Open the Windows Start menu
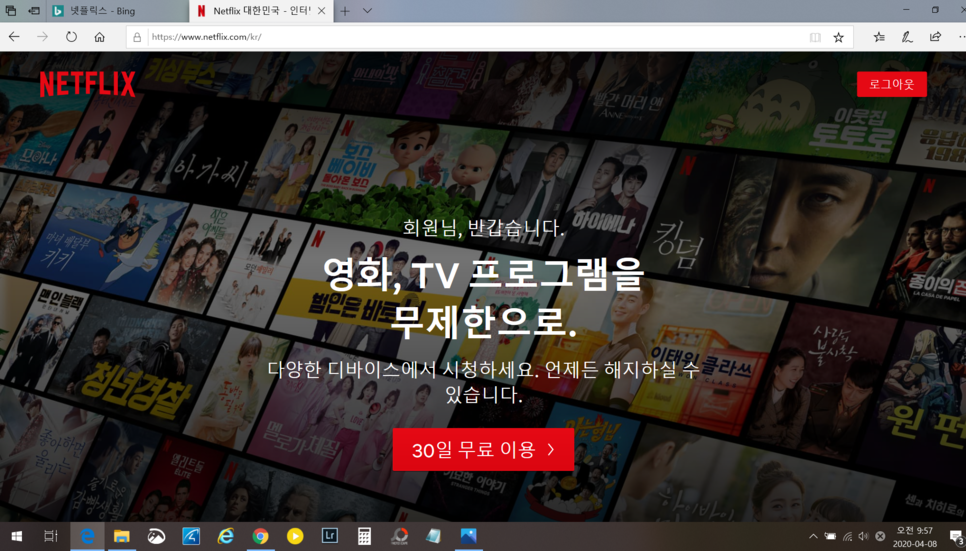 pyautogui.click(x=17, y=536)
